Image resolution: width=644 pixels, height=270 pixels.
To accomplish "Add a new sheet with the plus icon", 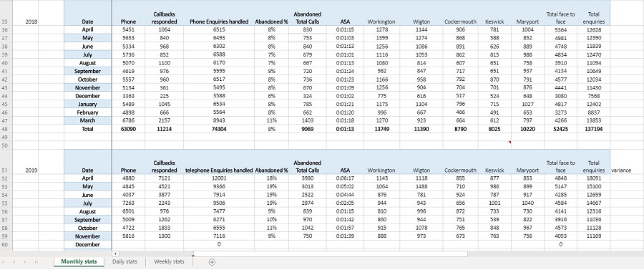I will click(212, 262).
